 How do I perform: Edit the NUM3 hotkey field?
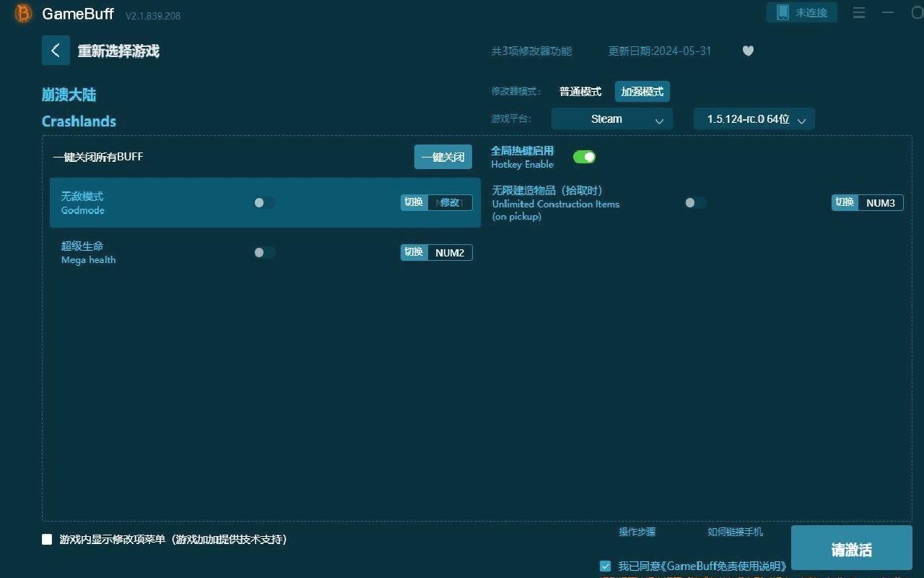[x=881, y=202]
